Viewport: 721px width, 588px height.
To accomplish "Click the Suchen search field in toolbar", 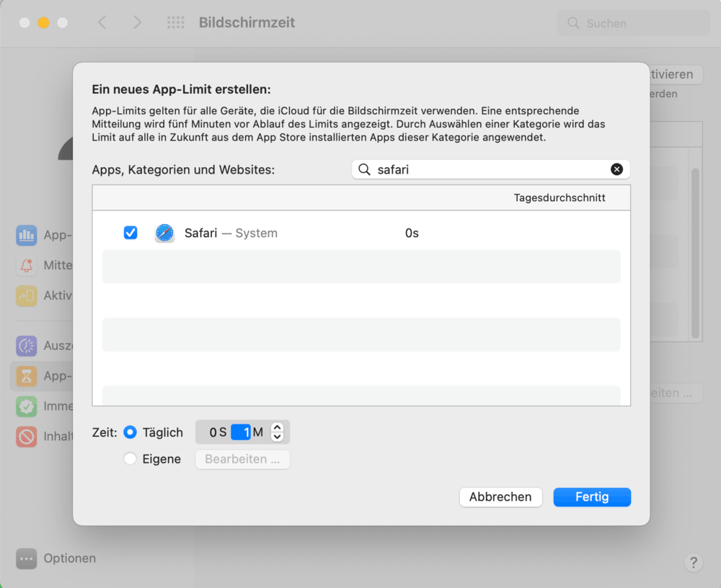I will tap(634, 23).
